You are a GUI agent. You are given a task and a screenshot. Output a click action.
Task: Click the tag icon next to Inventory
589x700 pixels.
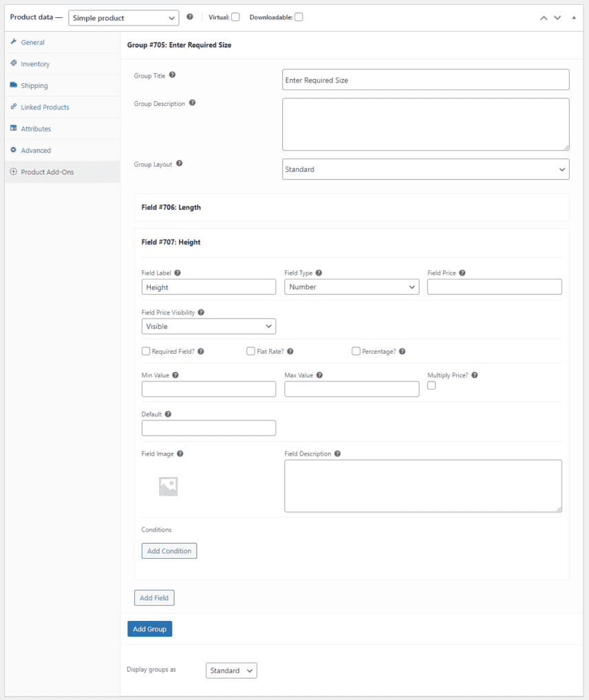pos(13,63)
